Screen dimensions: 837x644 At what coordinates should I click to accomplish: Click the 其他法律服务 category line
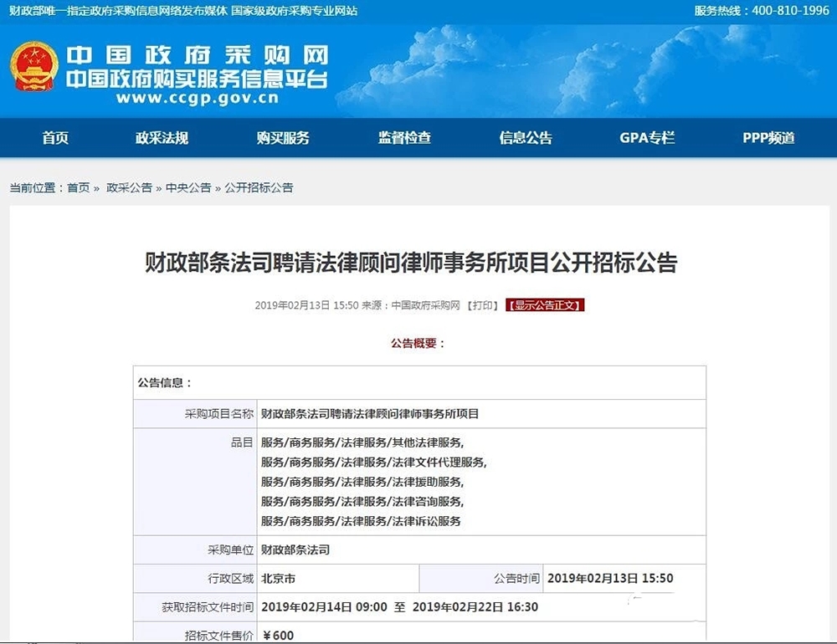click(x=362, y=442)
